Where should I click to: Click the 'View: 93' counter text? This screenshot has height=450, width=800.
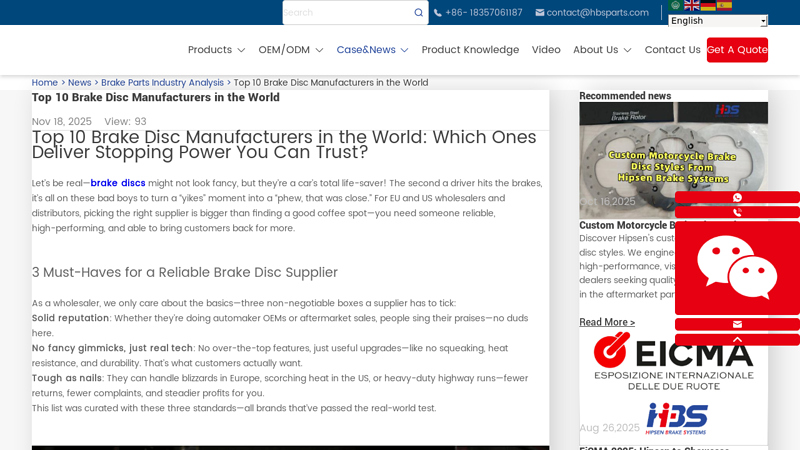(x=126, y=121)
